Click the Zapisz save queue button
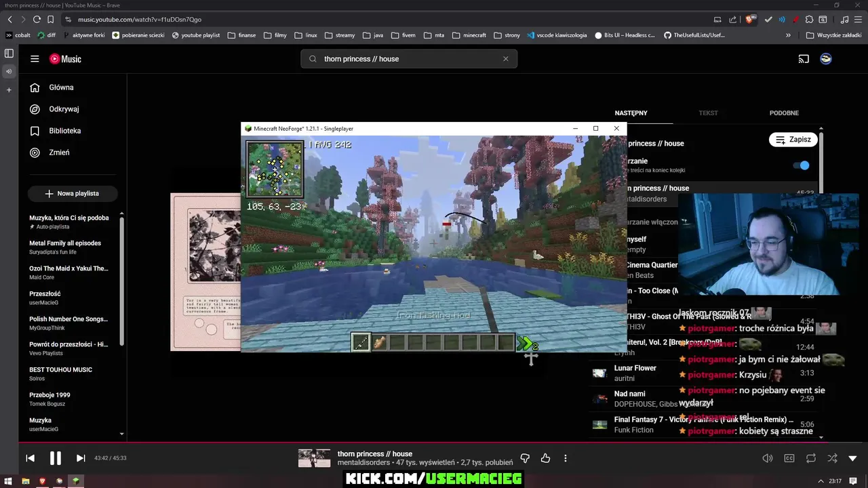Viewport: 868px width, 488px height. tap(793, 140)
